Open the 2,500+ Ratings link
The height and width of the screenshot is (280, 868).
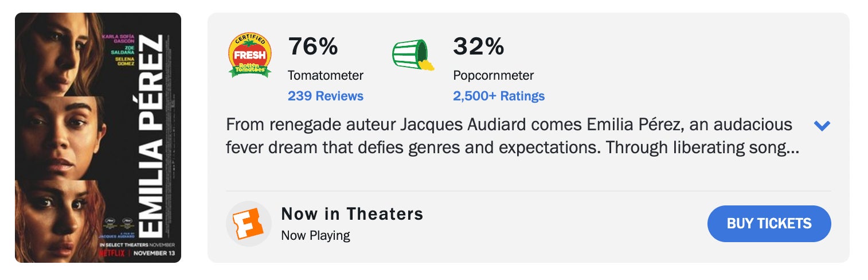point(499,96)
